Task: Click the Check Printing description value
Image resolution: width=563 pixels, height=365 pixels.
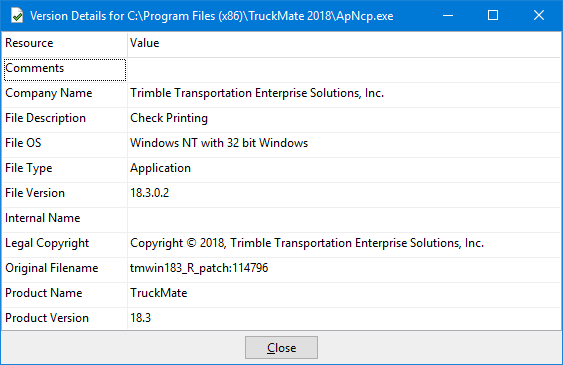Action: click(169, 118)
